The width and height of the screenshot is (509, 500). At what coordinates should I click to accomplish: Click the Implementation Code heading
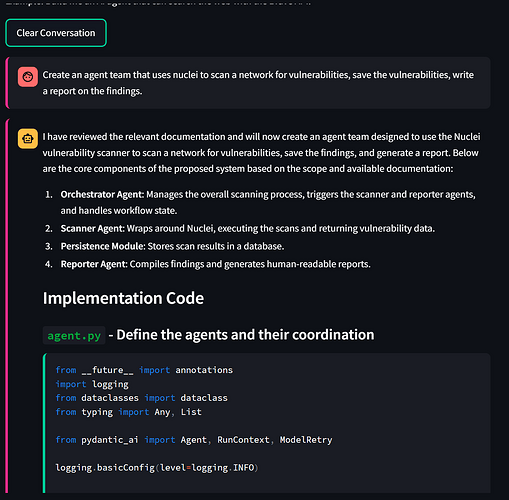[x=123, y=298]
